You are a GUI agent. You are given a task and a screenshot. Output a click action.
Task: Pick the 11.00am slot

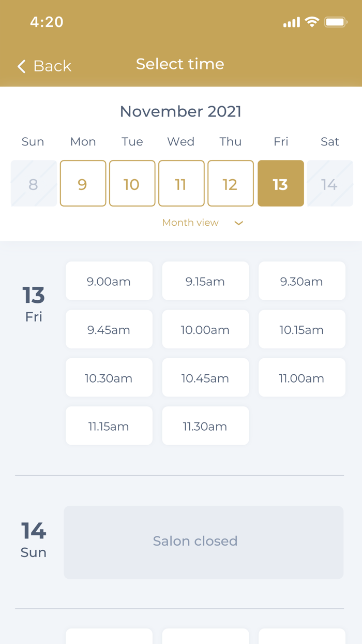point(301,378)
